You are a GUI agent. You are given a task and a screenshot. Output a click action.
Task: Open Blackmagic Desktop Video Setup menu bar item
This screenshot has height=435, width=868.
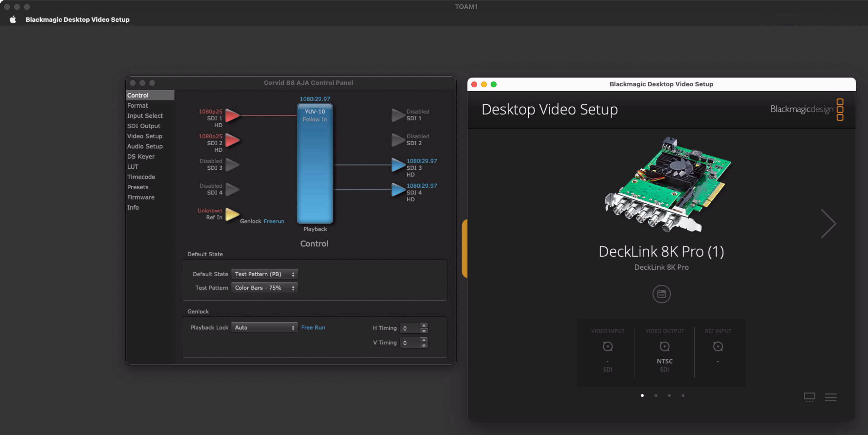click(78, 19)
